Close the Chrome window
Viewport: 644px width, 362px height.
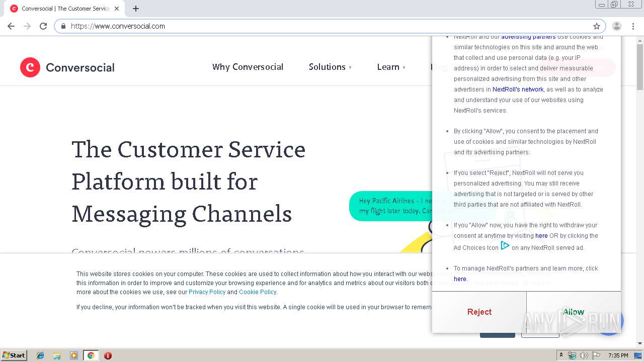click(631, 5)
